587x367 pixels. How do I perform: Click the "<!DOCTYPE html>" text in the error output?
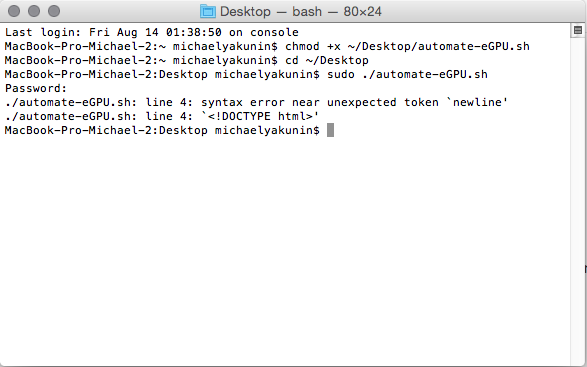[x=260, y=116]
